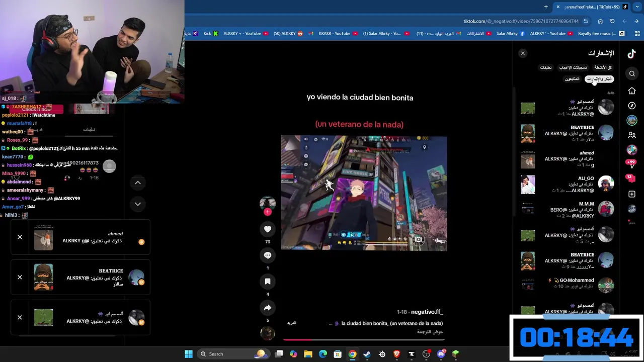Open Discord from the taskbar
The image size is (644, 362).
pos(441,354)
